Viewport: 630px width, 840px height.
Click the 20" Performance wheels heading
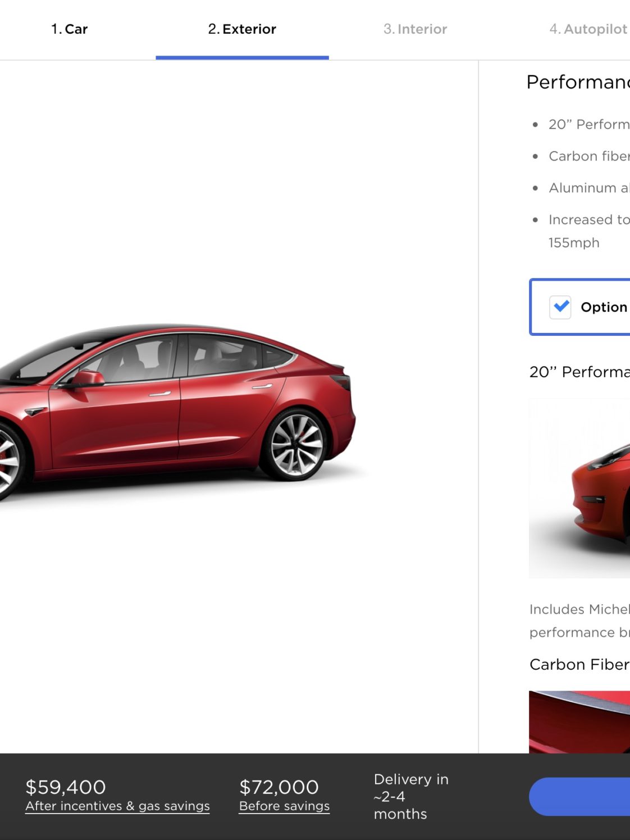(579, 372)
